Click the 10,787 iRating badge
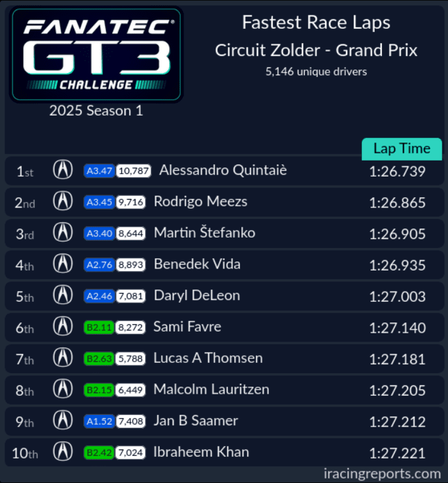Screen dimensions: 448x483 [134, 171]
